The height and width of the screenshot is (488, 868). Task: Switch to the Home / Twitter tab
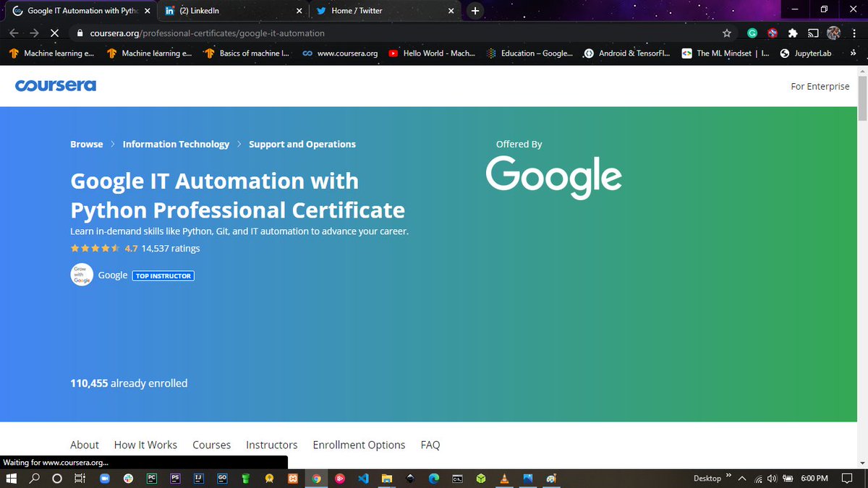[x=376, y=12]
